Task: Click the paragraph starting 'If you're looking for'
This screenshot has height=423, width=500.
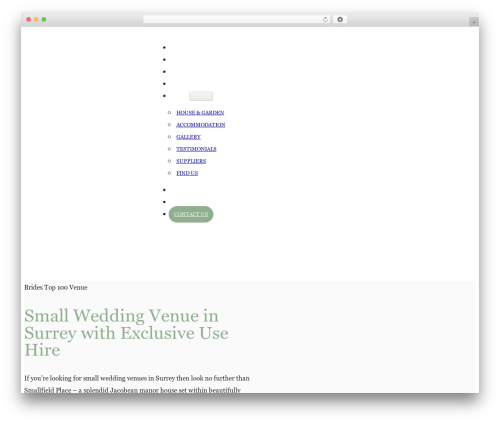Action: click(x=137, y=384)
